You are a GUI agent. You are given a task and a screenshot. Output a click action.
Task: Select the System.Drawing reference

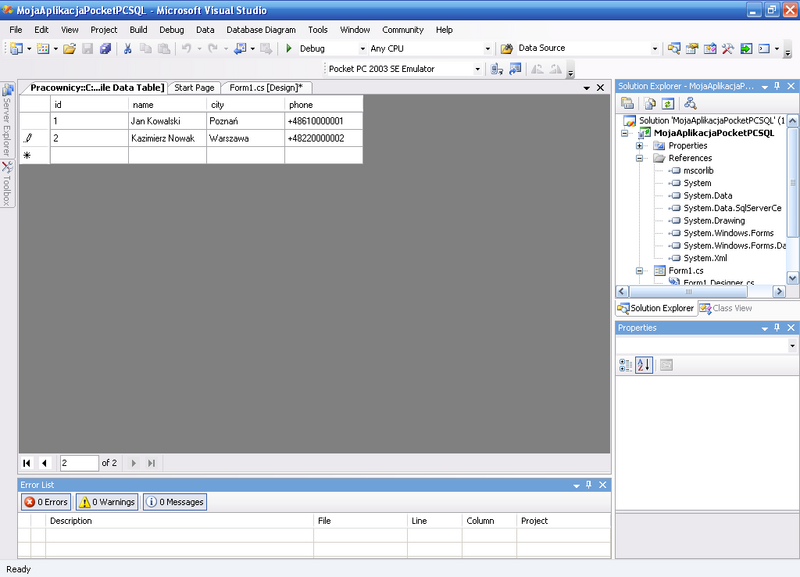tap(714, 221)
